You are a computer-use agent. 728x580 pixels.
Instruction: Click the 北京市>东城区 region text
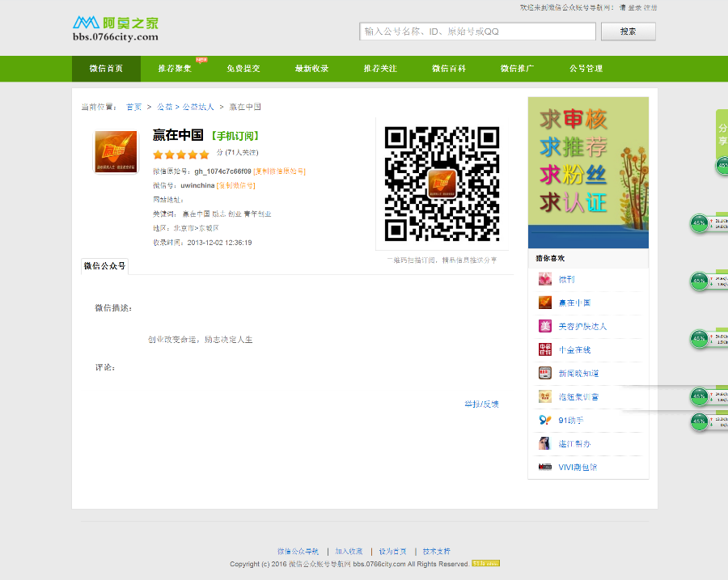click(196, 228)
